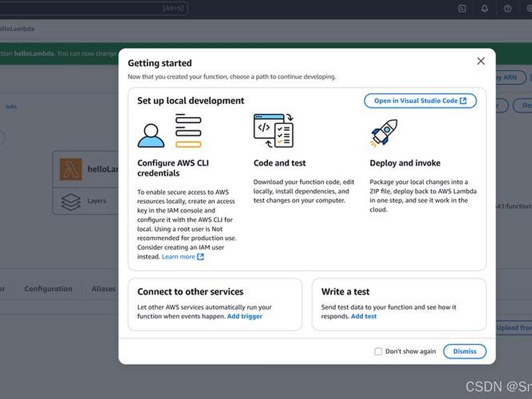Viewport: 532px width, 399px height.
Task: Click the Configure AWS CLI credentials user icon
Action: click(151, 136)
